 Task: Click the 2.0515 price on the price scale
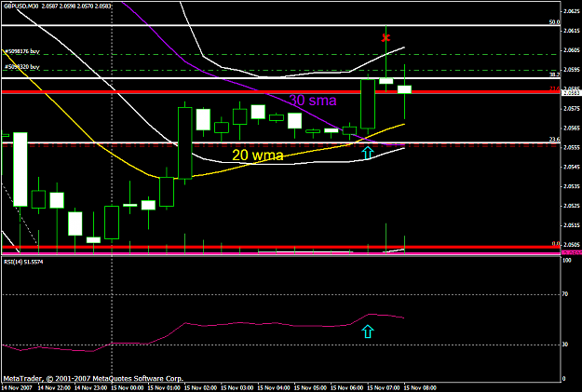pos(570,225)
